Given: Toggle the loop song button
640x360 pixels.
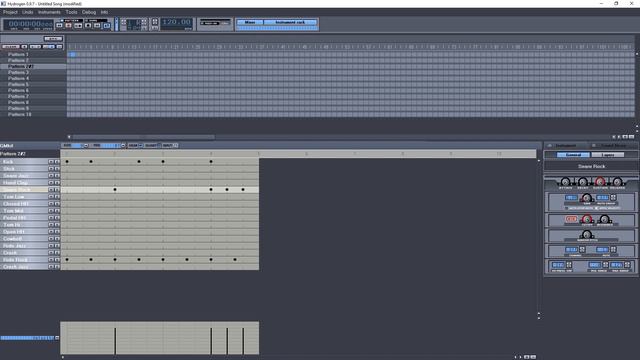Looking at the screenshot, I should (x=107, y=25).
